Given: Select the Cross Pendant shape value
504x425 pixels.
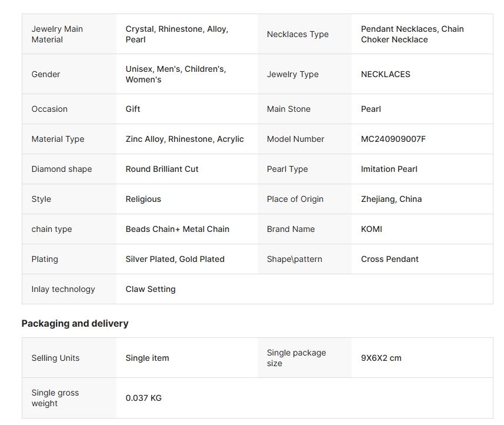Looking at the screenshot, I should coord(389,259).
